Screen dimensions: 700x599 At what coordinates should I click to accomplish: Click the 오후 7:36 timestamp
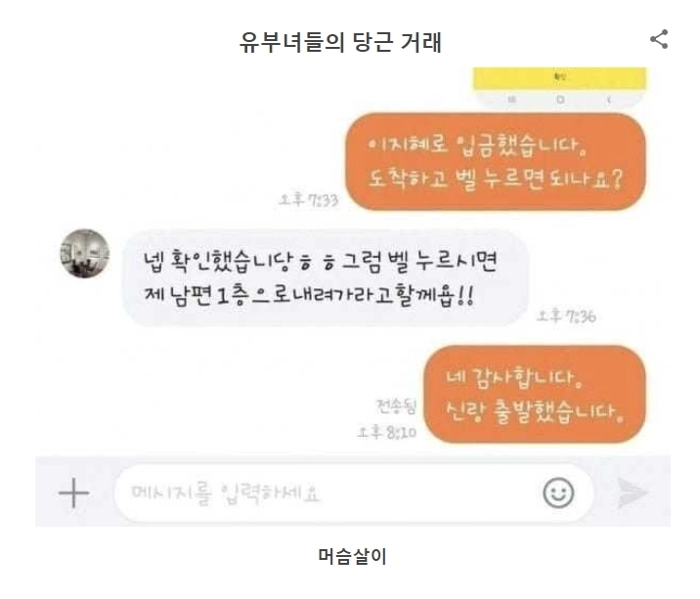[x=566, y=316]
